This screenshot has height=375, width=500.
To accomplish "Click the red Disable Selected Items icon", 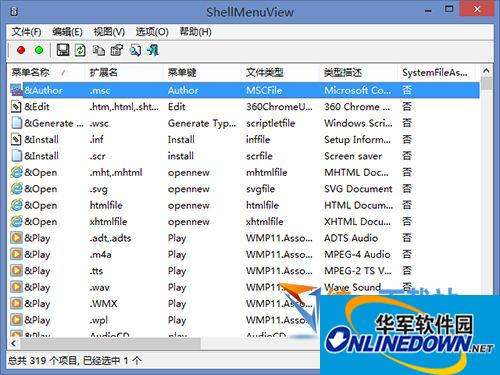I will (21, 50).
